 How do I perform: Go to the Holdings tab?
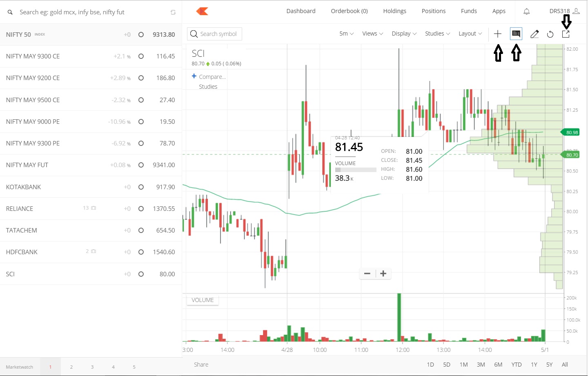point(394,11)
